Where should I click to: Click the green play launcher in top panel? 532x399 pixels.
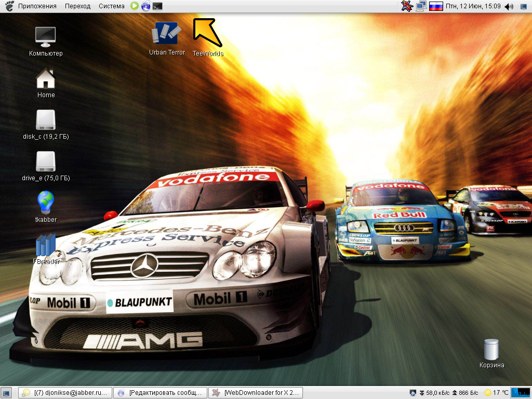135,6
